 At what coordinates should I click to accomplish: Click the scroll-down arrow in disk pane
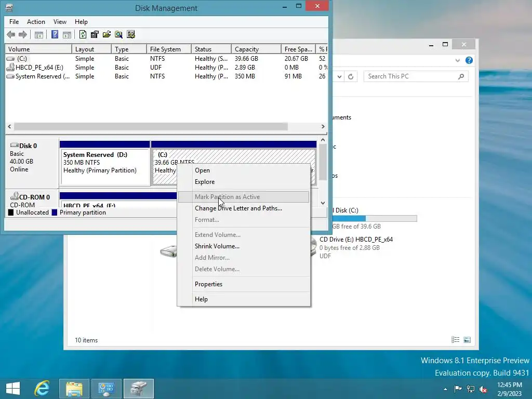(x=323, y=203)
